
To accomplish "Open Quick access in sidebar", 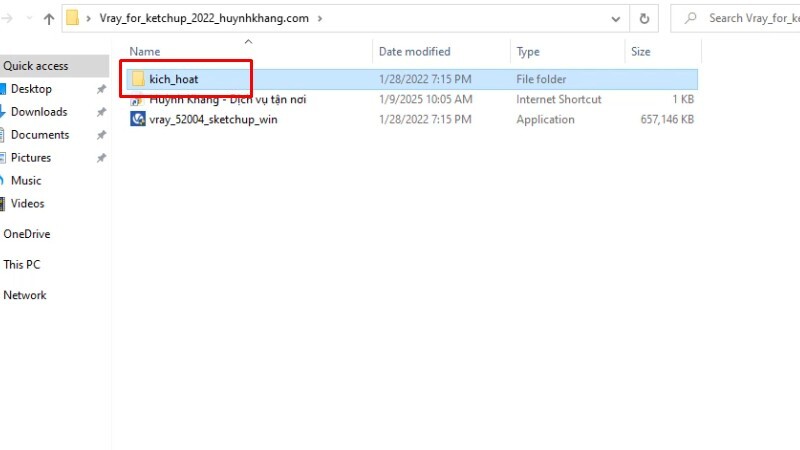I will click(x=36, y=66).
